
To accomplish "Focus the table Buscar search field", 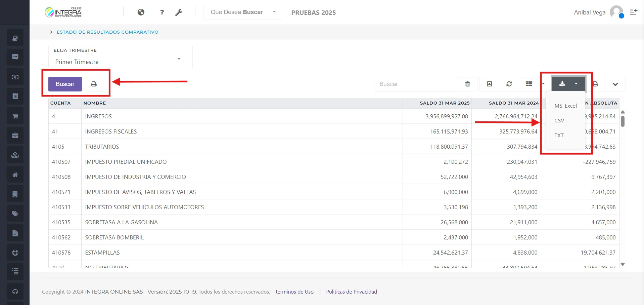I will pos(416,84).
